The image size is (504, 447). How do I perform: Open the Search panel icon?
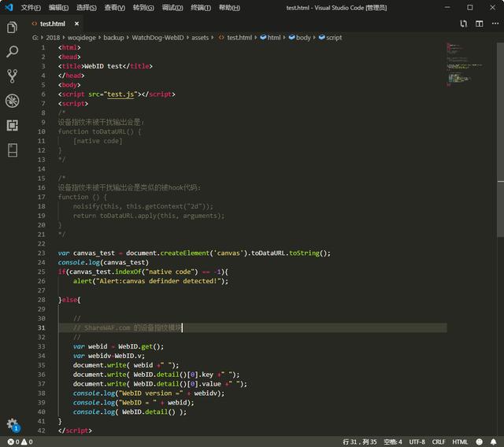[13, 51]
